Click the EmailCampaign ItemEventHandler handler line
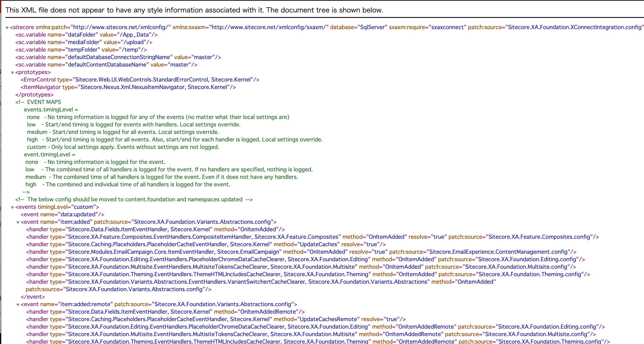This screenshot has height=344, width=644. click(x=301, y=252)
